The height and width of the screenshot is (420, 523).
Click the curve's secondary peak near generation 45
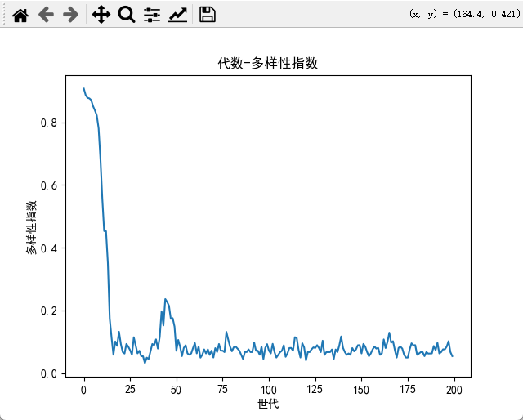tap(165, 299)
